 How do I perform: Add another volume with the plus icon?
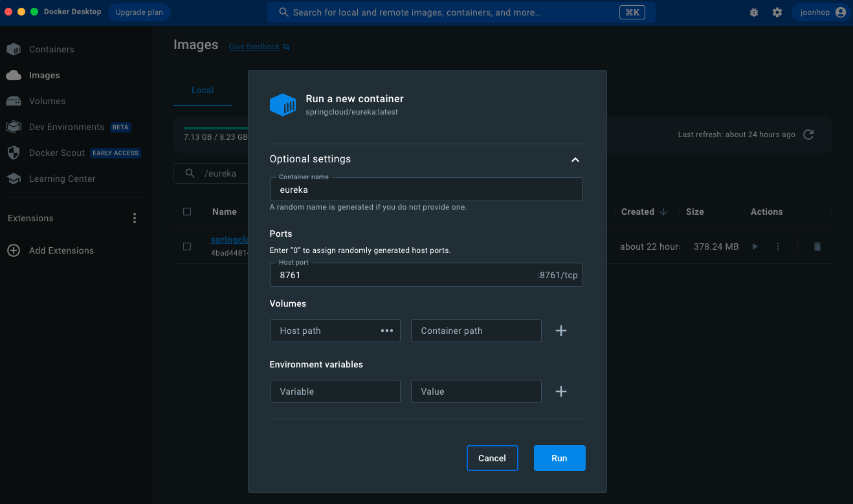[561, 331]
